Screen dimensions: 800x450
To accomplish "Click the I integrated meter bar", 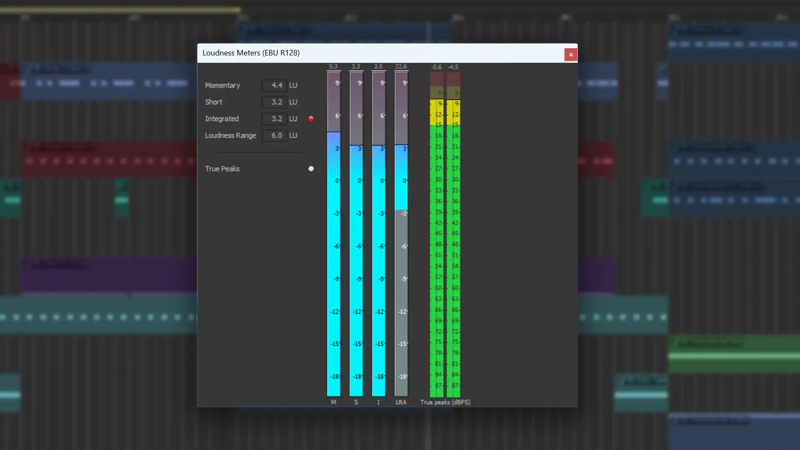I will click(x=379, y=234).
